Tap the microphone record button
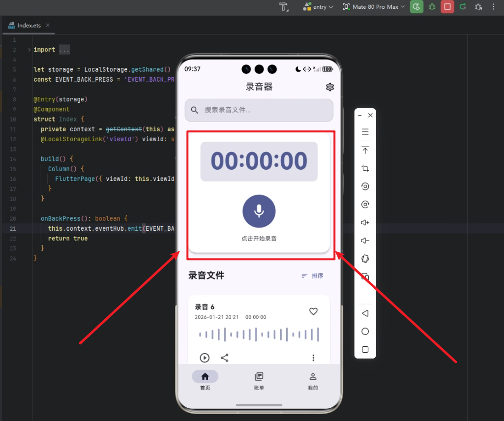Viewport: 504px width, 421px height. point(259,211)
